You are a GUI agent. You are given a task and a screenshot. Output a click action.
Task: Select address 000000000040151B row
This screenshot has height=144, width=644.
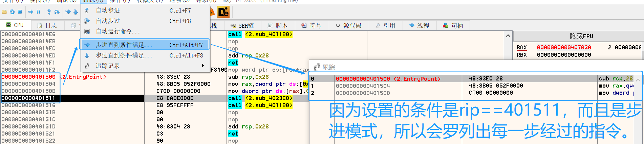[28, 112]
